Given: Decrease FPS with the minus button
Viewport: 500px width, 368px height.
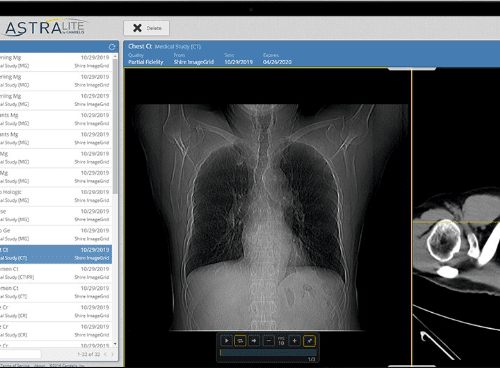Looking at the screenshot, I should (x=269, y=341).
